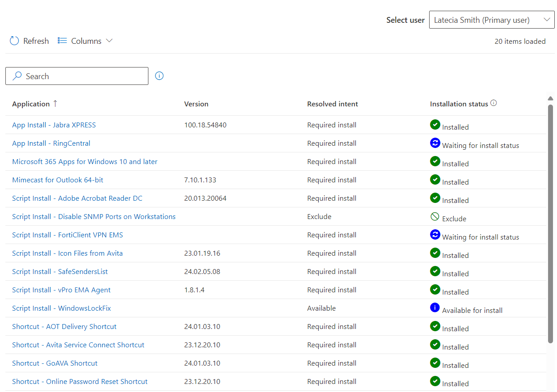Click the Refresh circular arrow icon
The image size is (557, 392).
pyautogui.click(x=14, y=41)
